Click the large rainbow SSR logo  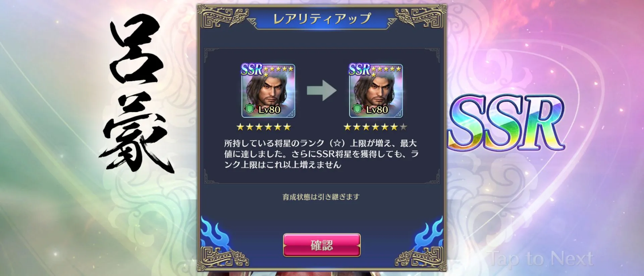point(506,123)
